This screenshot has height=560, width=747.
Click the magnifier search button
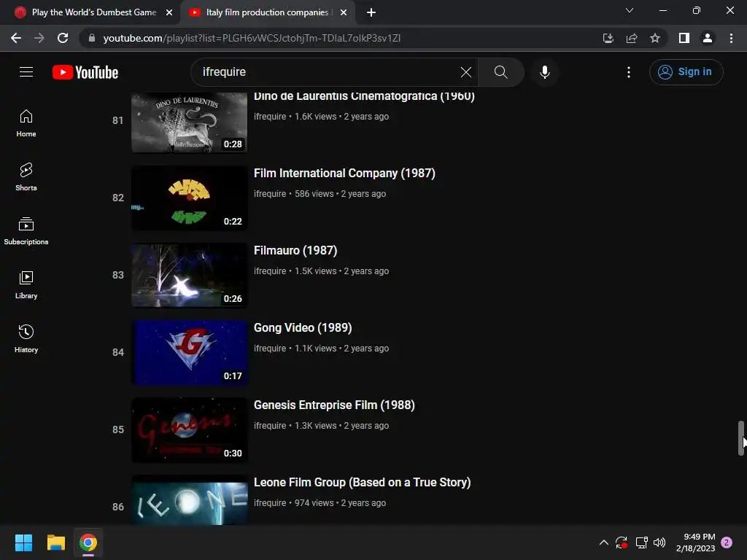tap(500, 72)
